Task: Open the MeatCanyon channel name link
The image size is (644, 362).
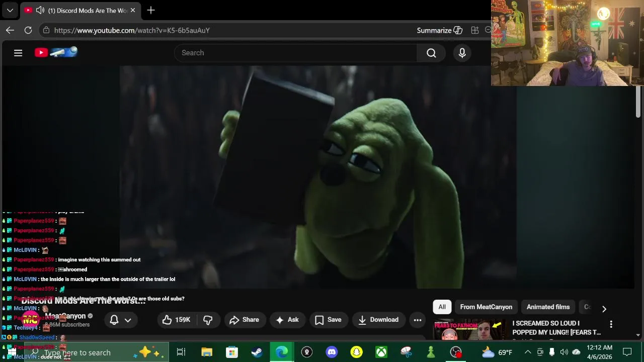Action: (65, 316)
